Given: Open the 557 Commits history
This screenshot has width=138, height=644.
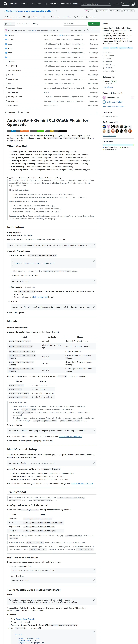Looking at the screenshot, I should 92,30.
